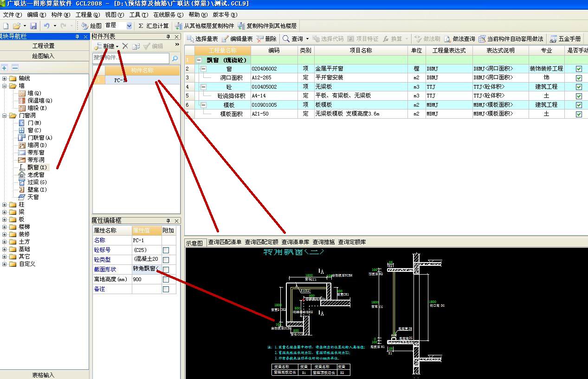Click the copy component icon beside delete
This screenshot has height=379, width=588.
[136, 46]
